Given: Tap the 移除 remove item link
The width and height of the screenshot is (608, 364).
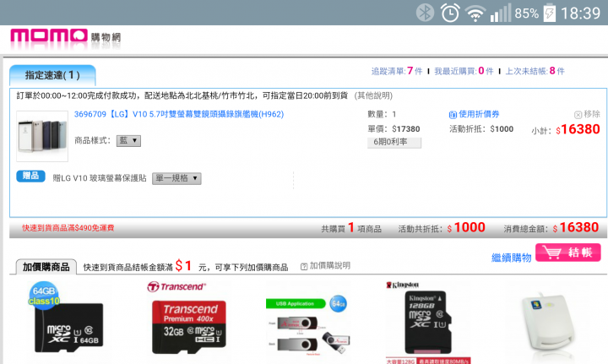Looking at the screenshot, I should tap(592, 114).
